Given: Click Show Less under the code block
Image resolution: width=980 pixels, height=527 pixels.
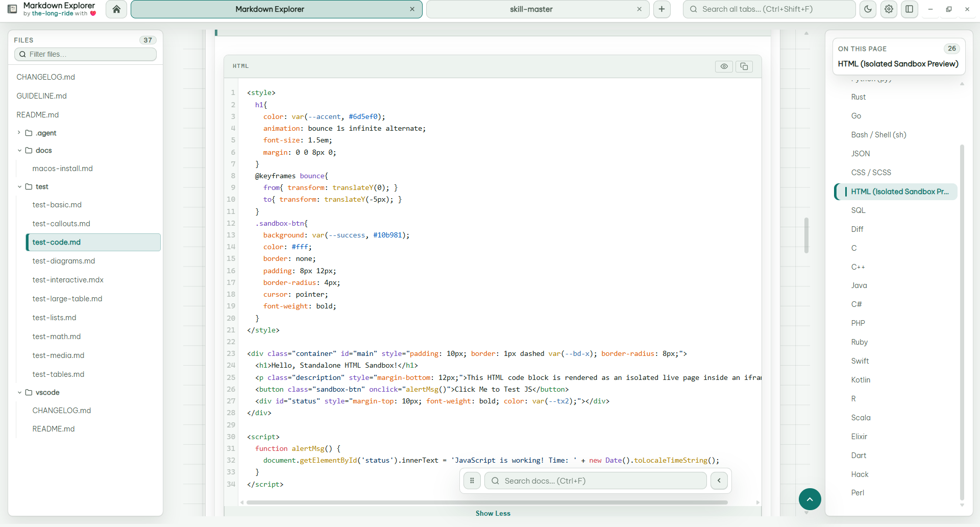Looking at the screenshot, I should click(x=493, y=513).
